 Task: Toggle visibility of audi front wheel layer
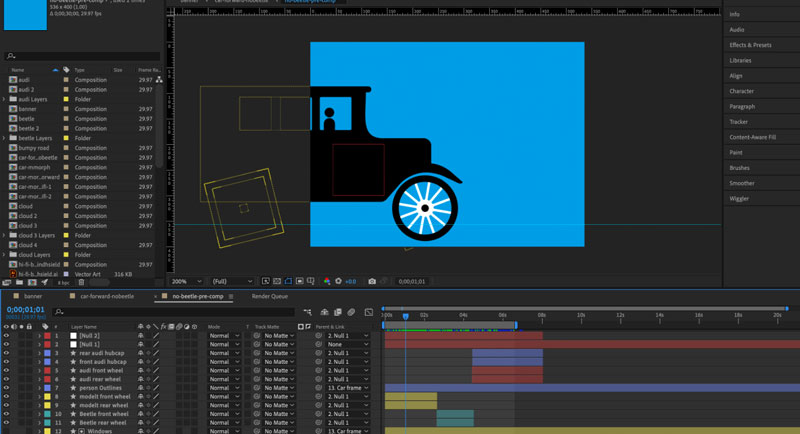[x=6, y=370]
